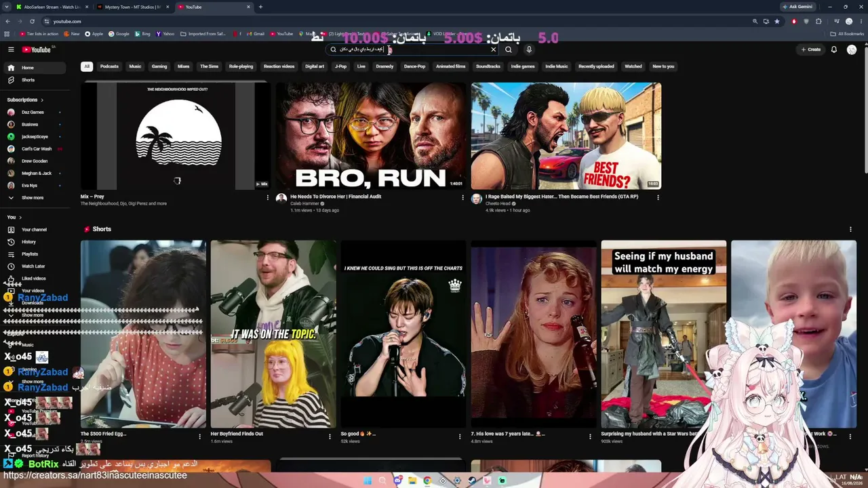Viewport: 868px width, 488px height.
Task: Open Caleb Hammer channel avatar
Action: tap(281, 199)
